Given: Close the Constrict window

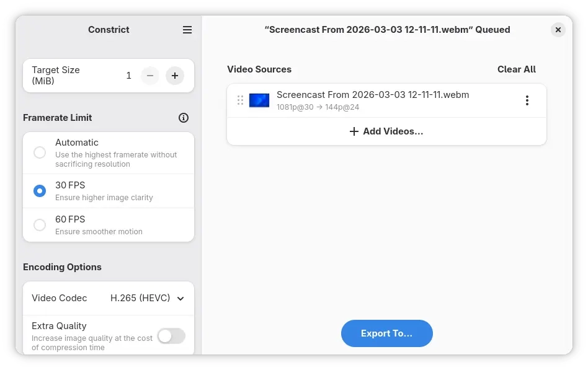Looking at the screenshot, I should click(558, 30).
